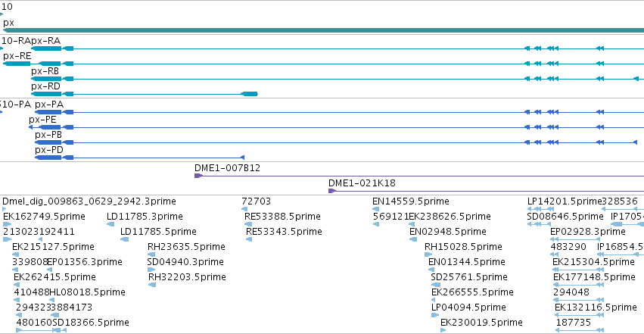Select the 72703 EST label
The image size is (644, 334).
pyautogui.click(x=257, y=201)
